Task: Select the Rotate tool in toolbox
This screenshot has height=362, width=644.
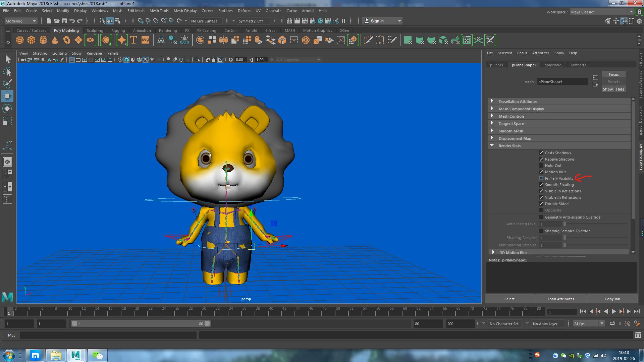Action: pyautogui.click(x=7, y=109)
